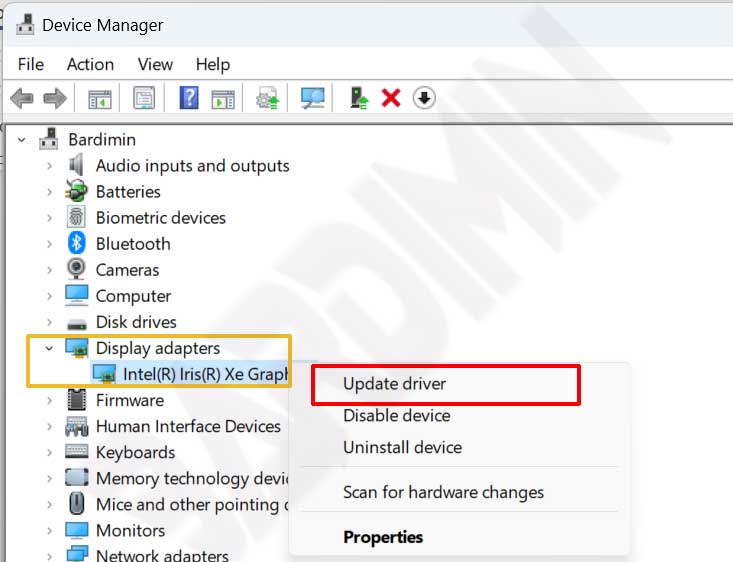Viewport: 733px width, 562px height.
Task: Select the Firmware tree label
Action: [129, 400]
